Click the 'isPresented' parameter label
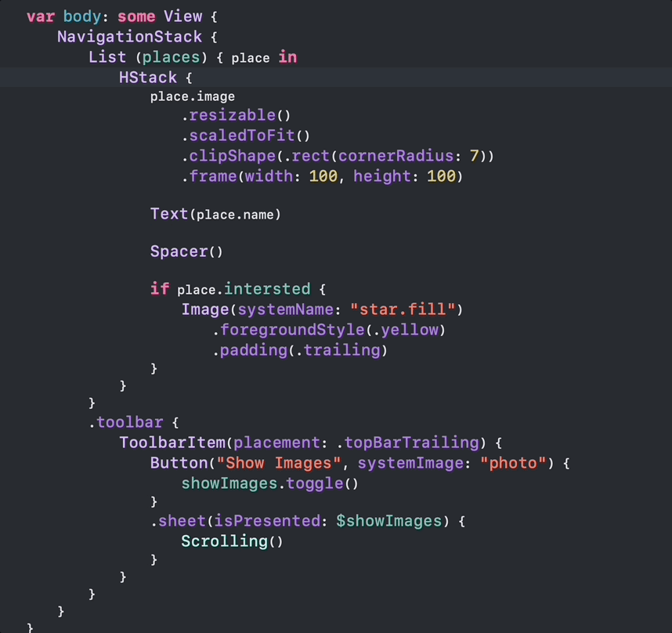Viewport: 672px width, 633px height. click(x=267, y=521)
